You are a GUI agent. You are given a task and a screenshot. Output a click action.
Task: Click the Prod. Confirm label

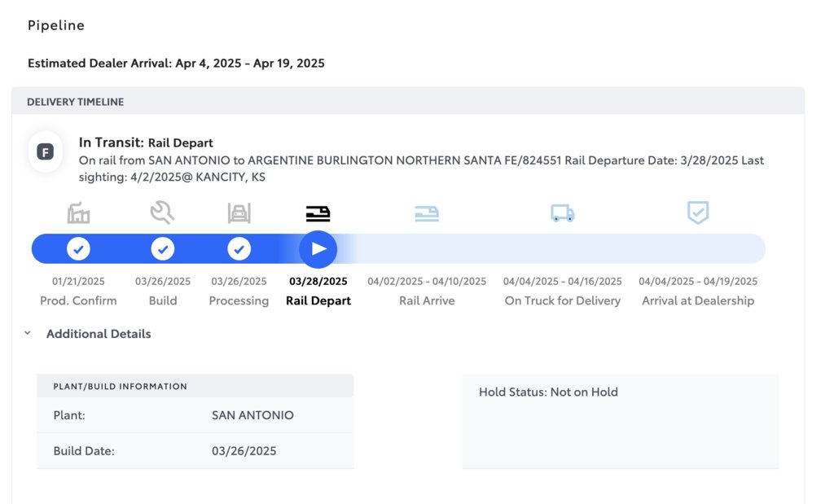coord(78,301)
